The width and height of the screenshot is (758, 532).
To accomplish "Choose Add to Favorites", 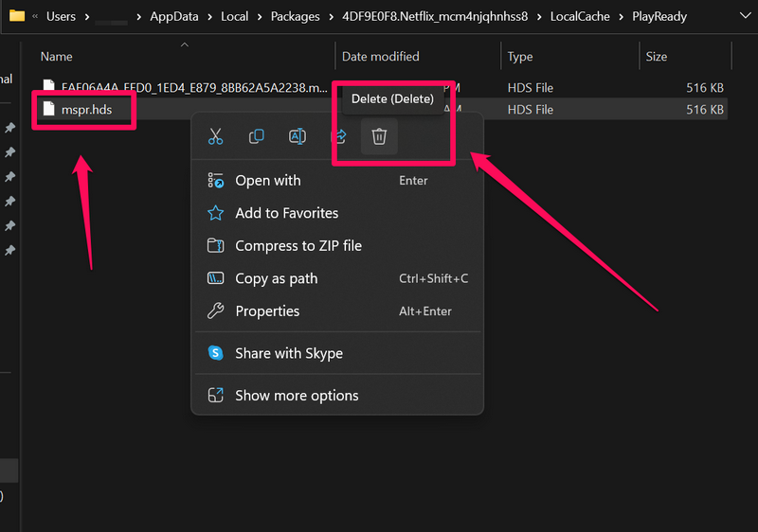I will tap(286, 213).
